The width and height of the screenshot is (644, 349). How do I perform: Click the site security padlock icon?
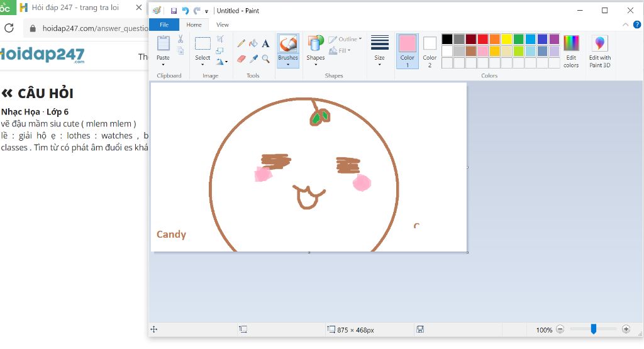click(33, 28)
